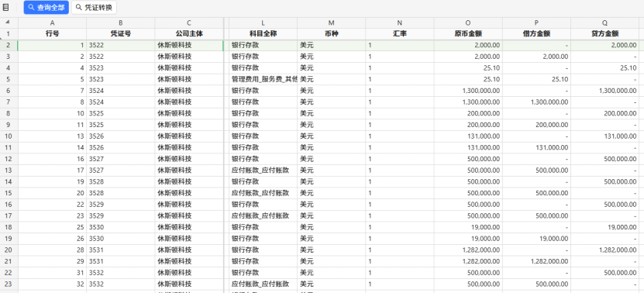Viewport: 644px width, 293px height.
Task: Click the 200,000.00 cell in 贷方金额 column
Action: 605,113
